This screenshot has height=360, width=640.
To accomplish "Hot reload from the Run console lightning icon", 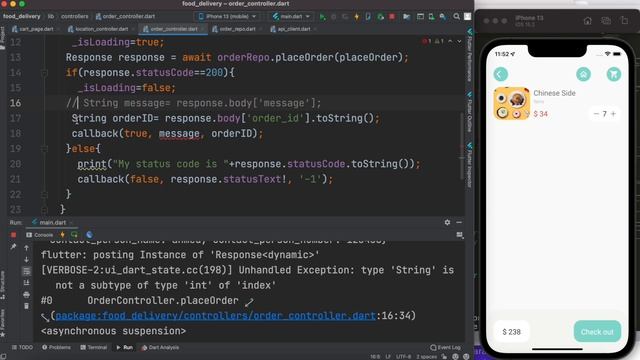I will 62,235.
